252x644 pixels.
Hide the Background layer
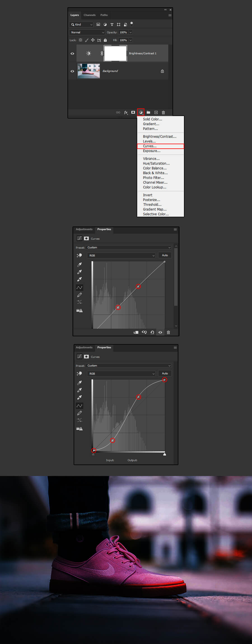click(72, 71)
